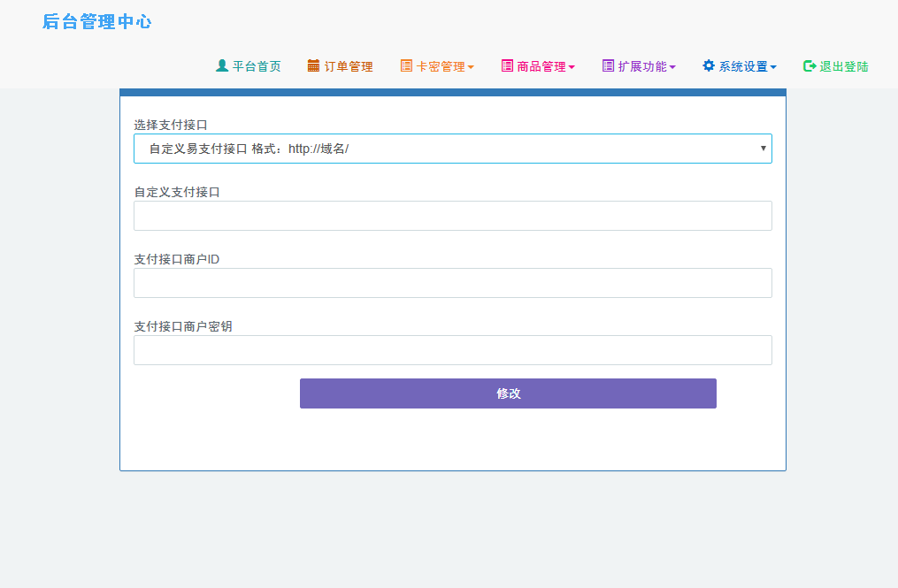Focus the 自定义支付接口 input field
The height and width of the screenshot is (588, 898).
click(x=453, y=216)
